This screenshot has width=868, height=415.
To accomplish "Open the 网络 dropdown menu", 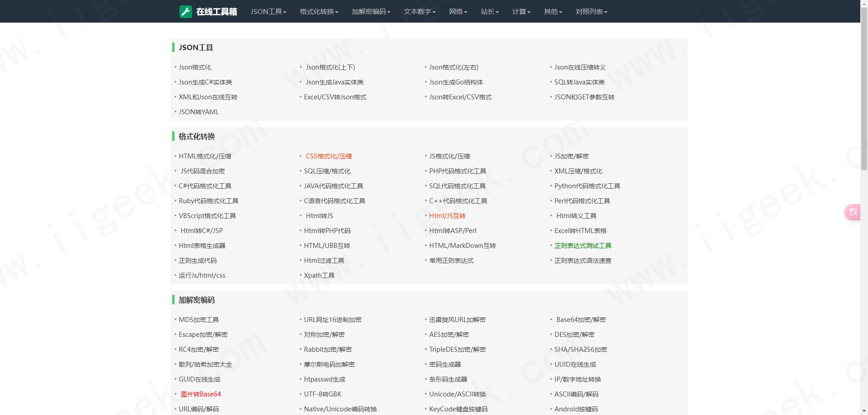I will click(458, 12).
